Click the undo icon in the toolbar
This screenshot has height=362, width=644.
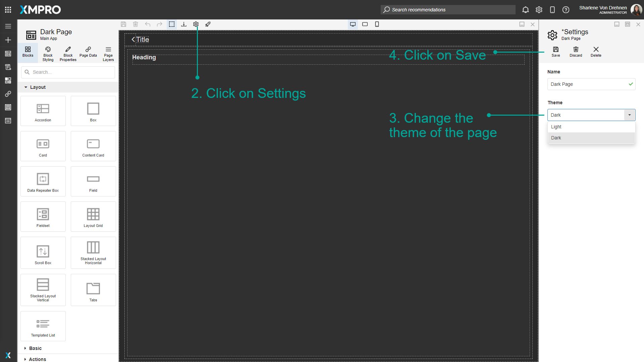[x=148, y=24]
